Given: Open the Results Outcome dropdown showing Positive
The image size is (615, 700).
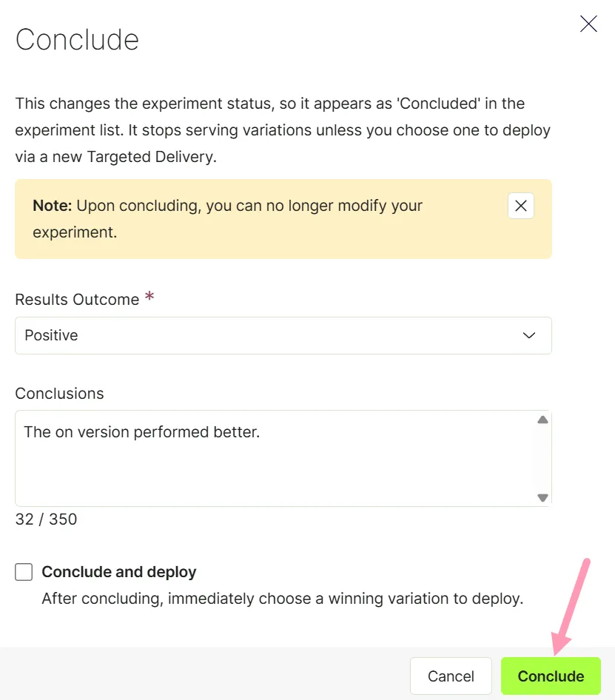Looking at the screenshot, I should [283, 335].
